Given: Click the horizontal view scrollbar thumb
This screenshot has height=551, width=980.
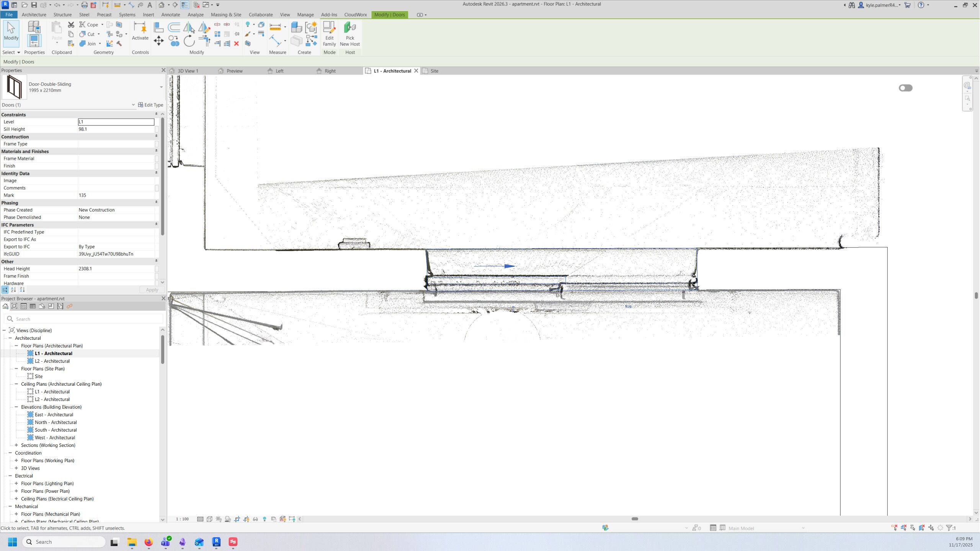Looking at the screenshot, I should [x=635, y=519].
